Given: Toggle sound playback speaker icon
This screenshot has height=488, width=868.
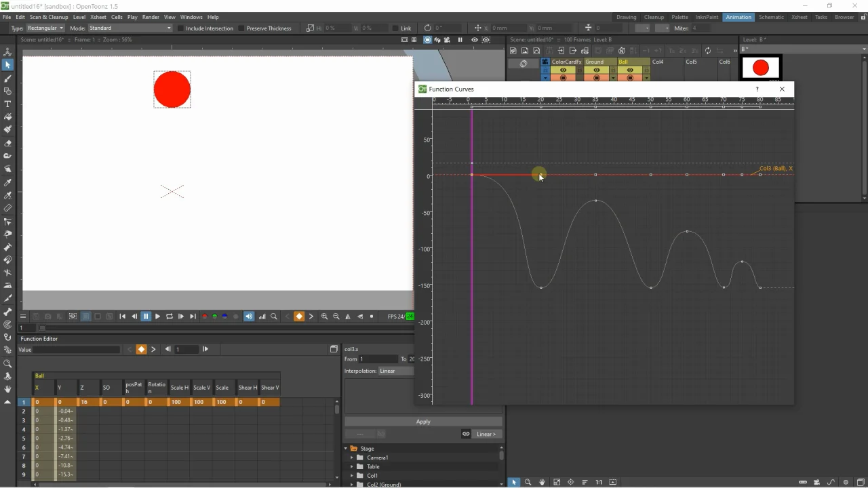Looking at the screenshot, I should (x=249, y=317).
